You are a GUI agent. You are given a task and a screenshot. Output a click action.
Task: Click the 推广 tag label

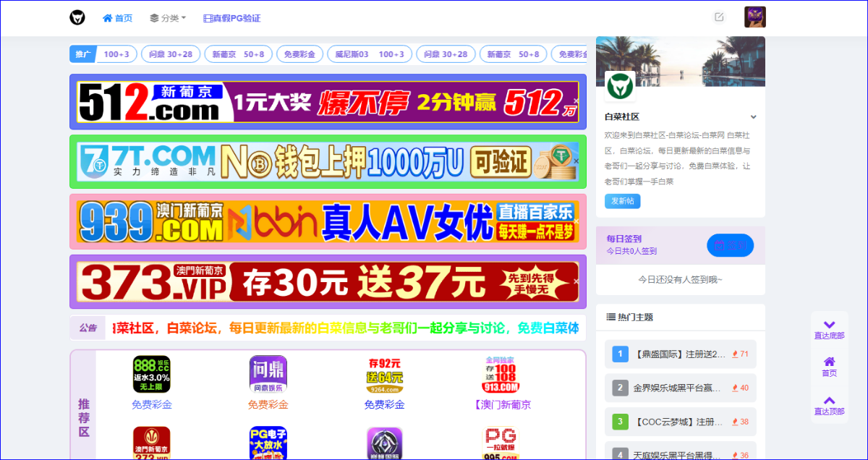tap(82, 54)
